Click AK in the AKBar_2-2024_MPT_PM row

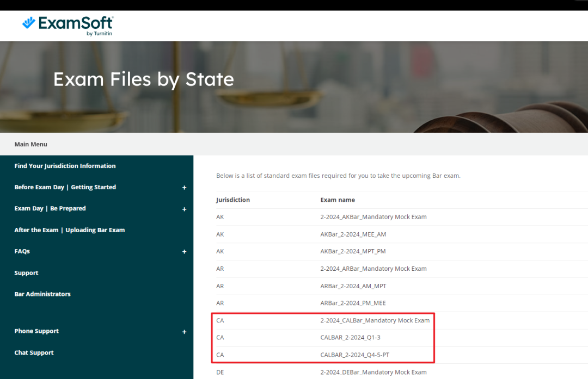(x=220, y=251)
